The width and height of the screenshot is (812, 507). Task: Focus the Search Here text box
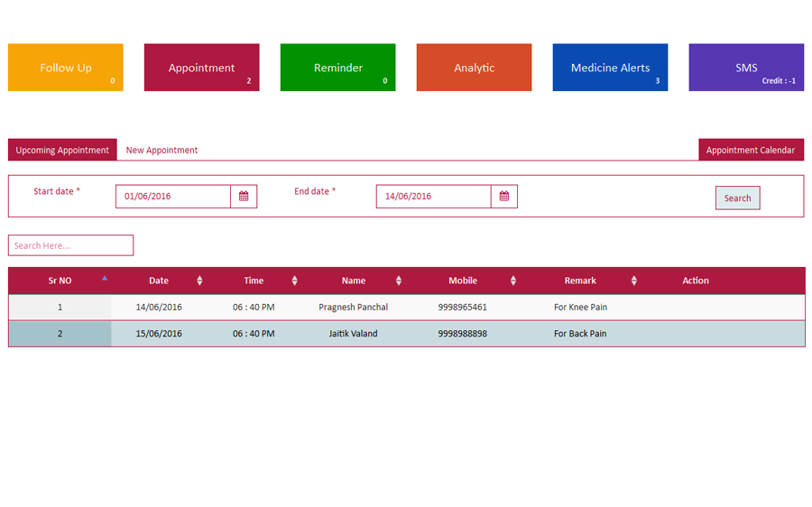coord(71,245)
